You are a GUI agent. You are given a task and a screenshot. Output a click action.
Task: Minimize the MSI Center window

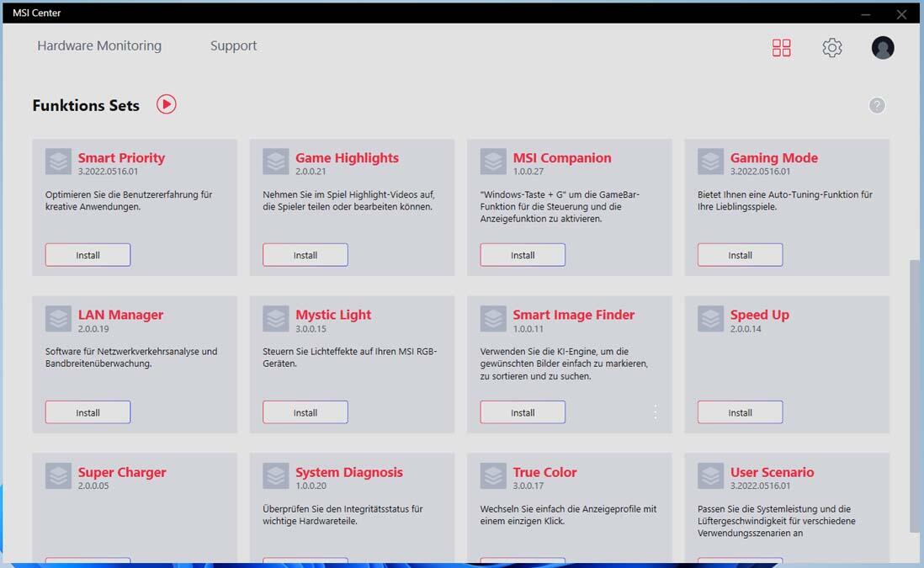tap(866, 14)
